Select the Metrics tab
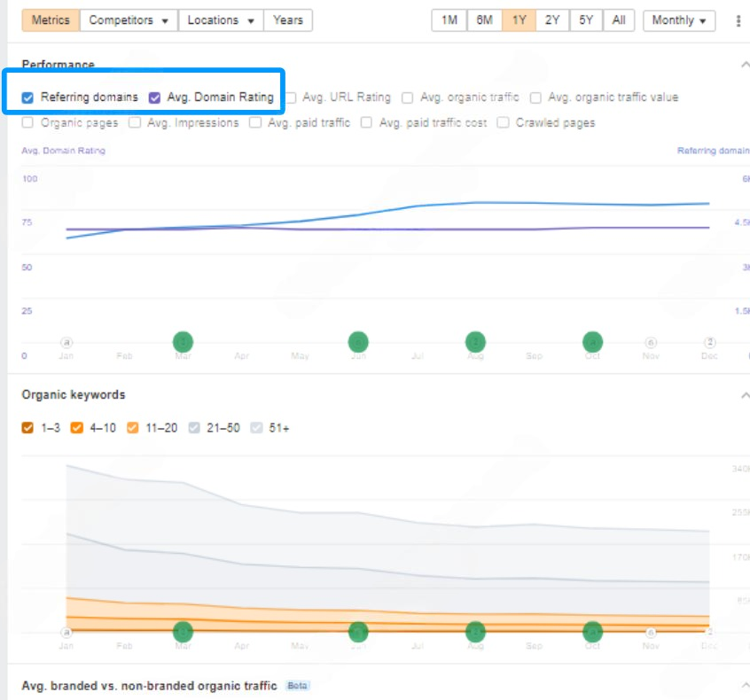750x700 pixels. pos(51,20)
